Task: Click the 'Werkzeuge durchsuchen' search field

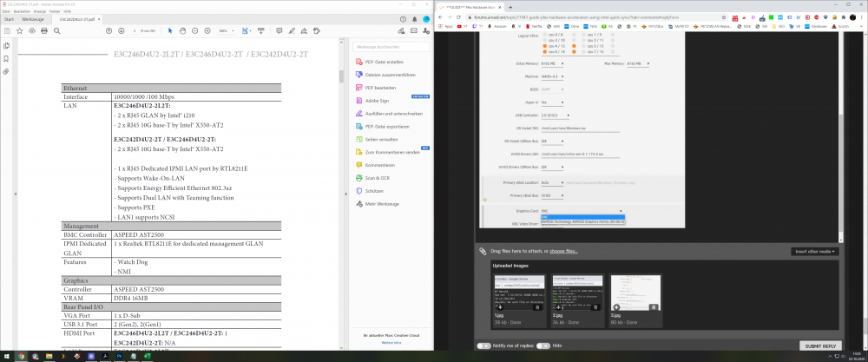Action: pos(392,47)
